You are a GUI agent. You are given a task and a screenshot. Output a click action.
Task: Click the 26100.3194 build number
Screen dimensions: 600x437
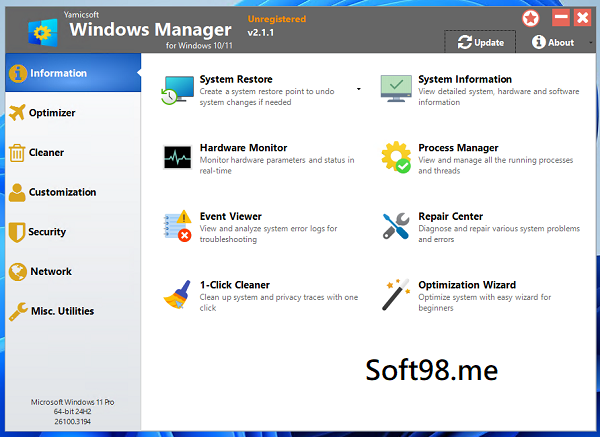[73, 422]
